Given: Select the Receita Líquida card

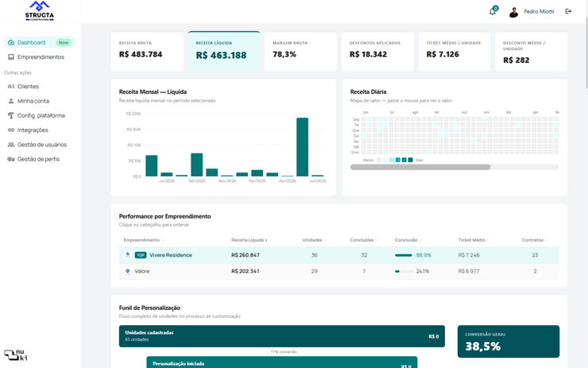Looking at the screenshot, I should (x=224, y=52).
